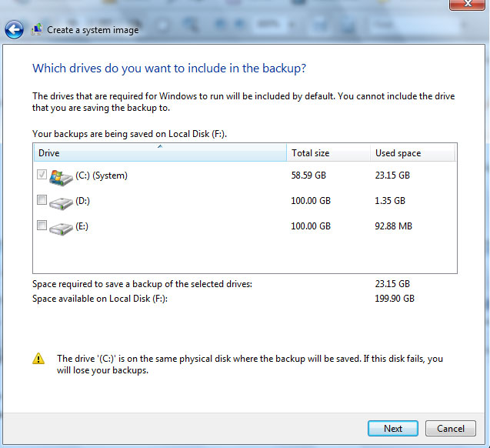Select the (E:) drive label text
The width and height of the screenshot is (490, 448).
click(82, 226)
